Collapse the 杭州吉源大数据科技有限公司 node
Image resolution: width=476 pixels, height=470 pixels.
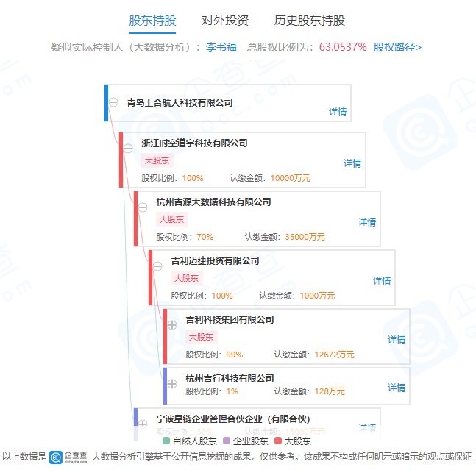[143, 207]
